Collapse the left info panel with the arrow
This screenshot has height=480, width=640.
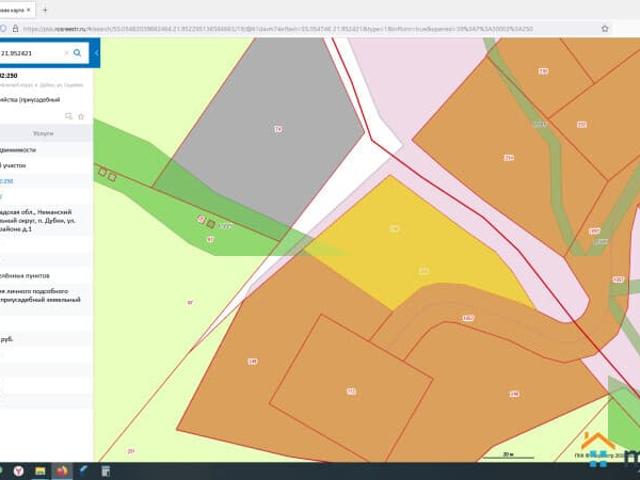96,53
